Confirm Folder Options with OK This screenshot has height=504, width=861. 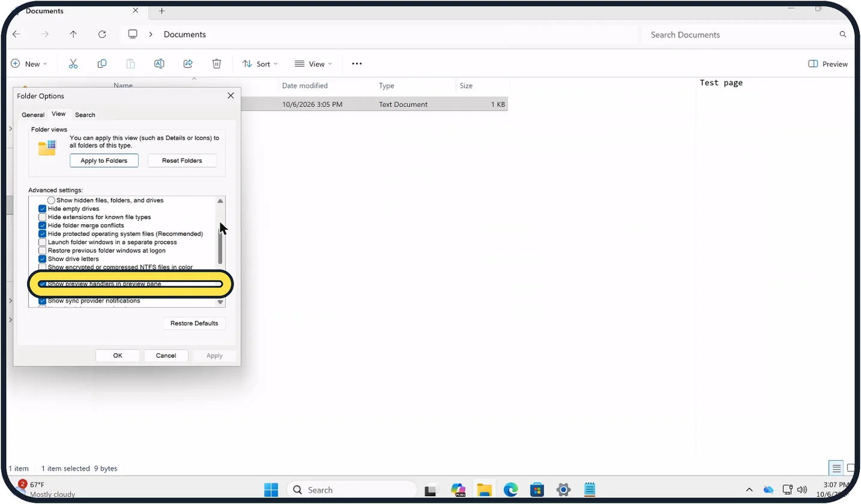point(118,356)
